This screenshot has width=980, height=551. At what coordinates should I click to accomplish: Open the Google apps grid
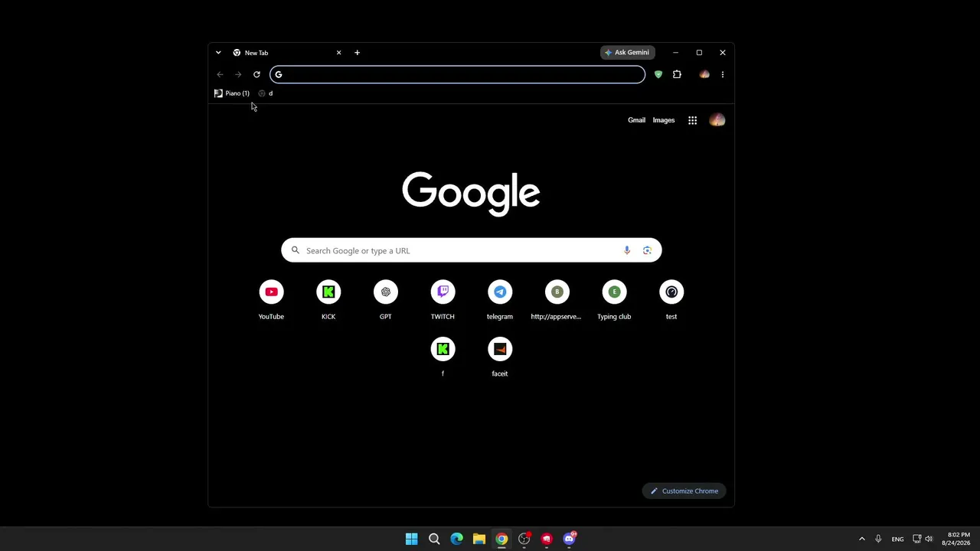[x=692, y=120]
